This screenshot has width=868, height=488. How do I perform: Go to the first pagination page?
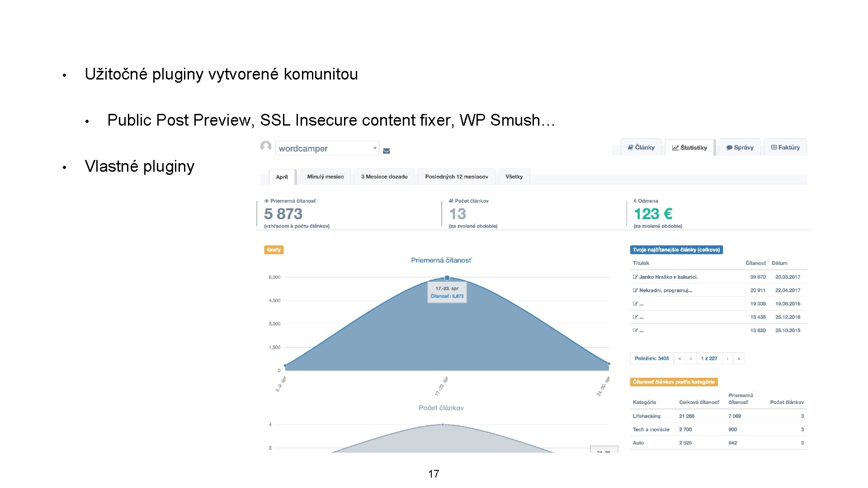point(679,359)
